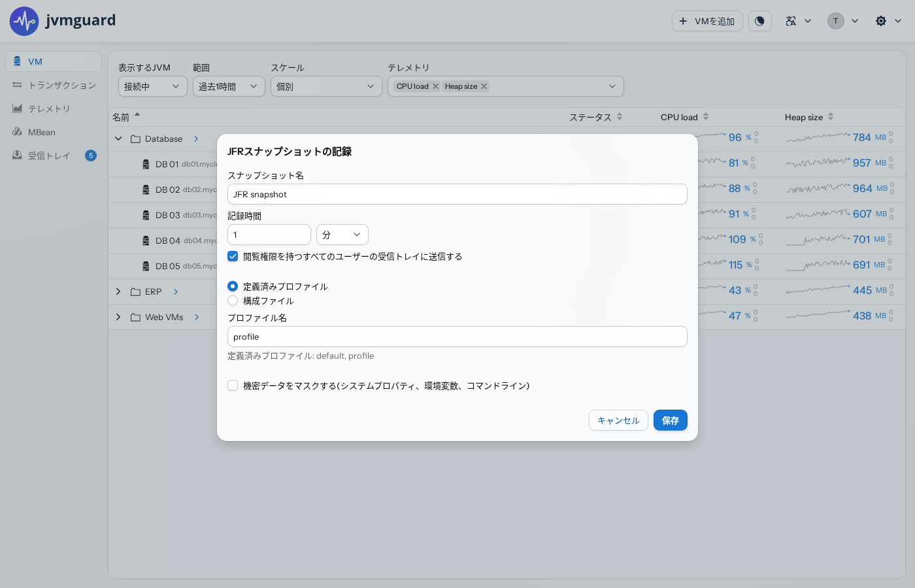This screenshot has width=915, height=588.
Task: Click the 115 % CPU load value
Action: 740,265
